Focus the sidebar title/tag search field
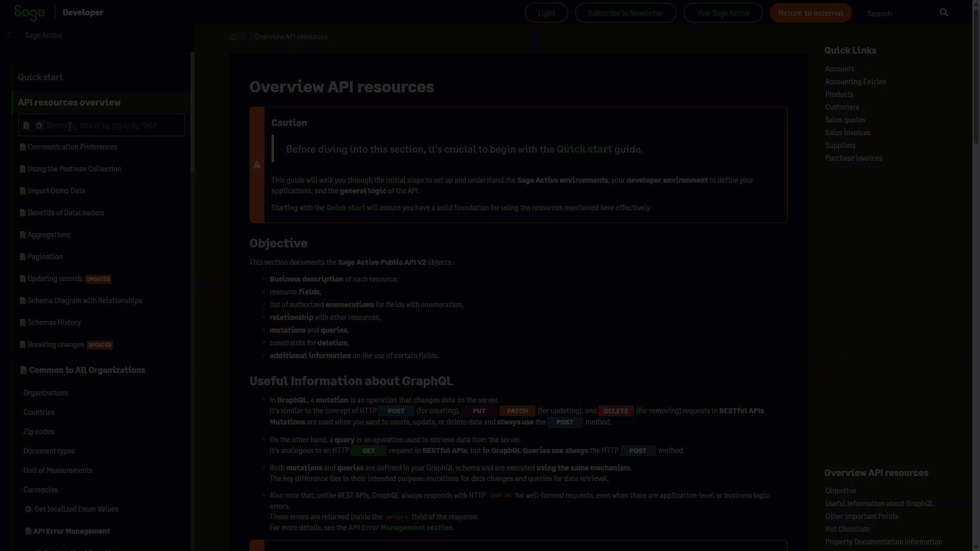The height and width of the screenshot is (551, 980). pyautogui.click(x=112, y=126)
